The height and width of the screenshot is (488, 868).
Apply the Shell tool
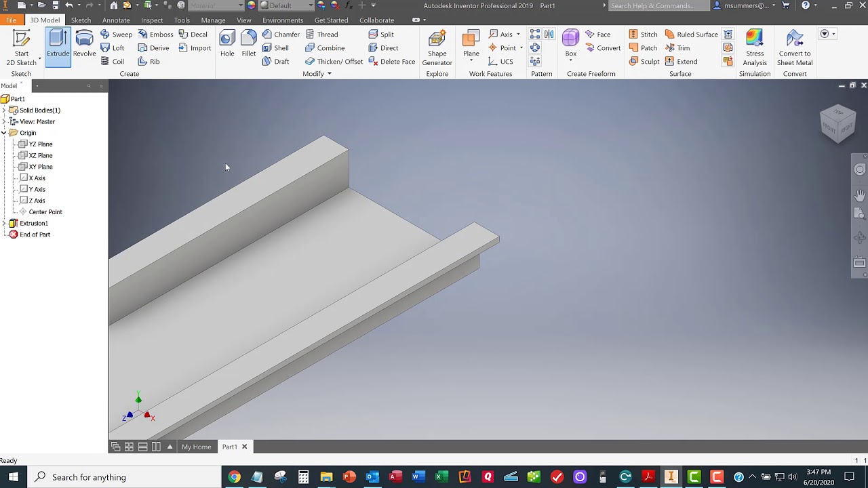[275, 48]
